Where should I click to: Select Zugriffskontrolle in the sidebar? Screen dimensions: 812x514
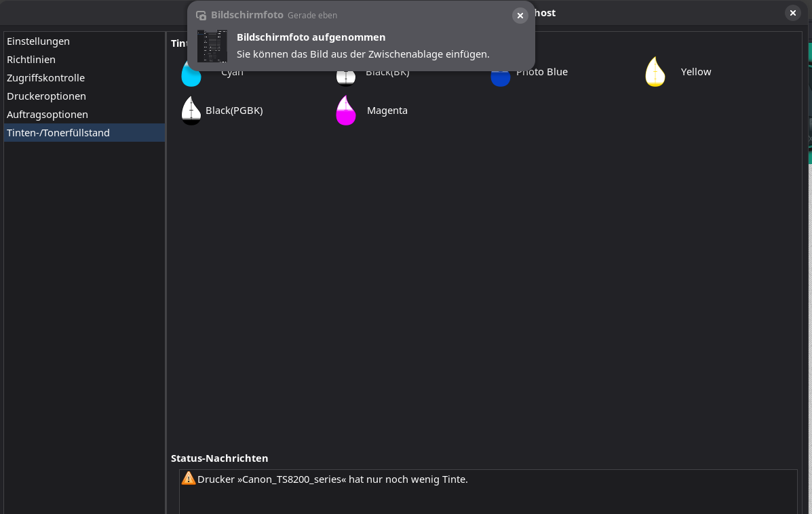(x=45, y=78)
